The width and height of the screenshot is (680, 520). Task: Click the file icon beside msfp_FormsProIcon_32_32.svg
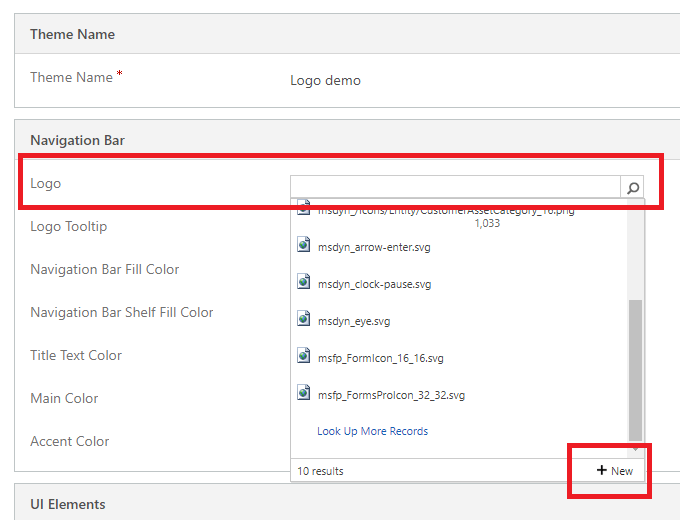305,394
